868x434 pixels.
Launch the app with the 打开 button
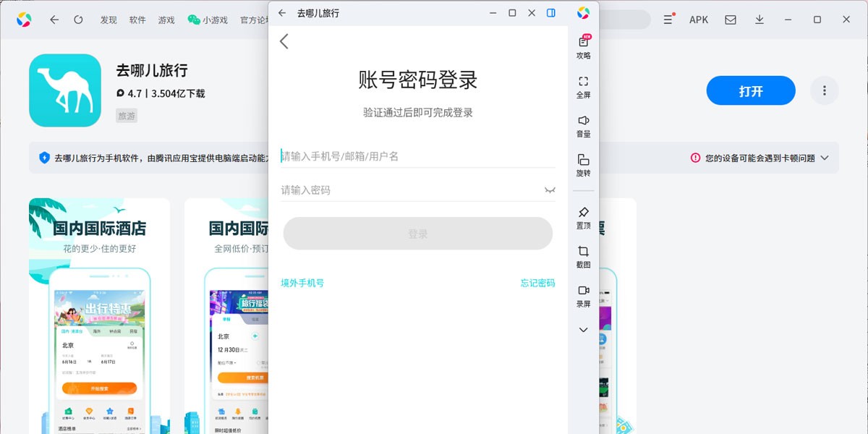click(750, 90)
